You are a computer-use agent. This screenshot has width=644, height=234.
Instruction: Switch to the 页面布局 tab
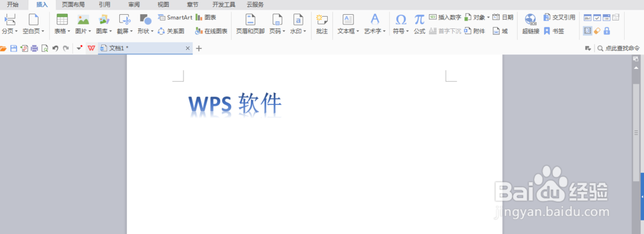pos(73,5)
